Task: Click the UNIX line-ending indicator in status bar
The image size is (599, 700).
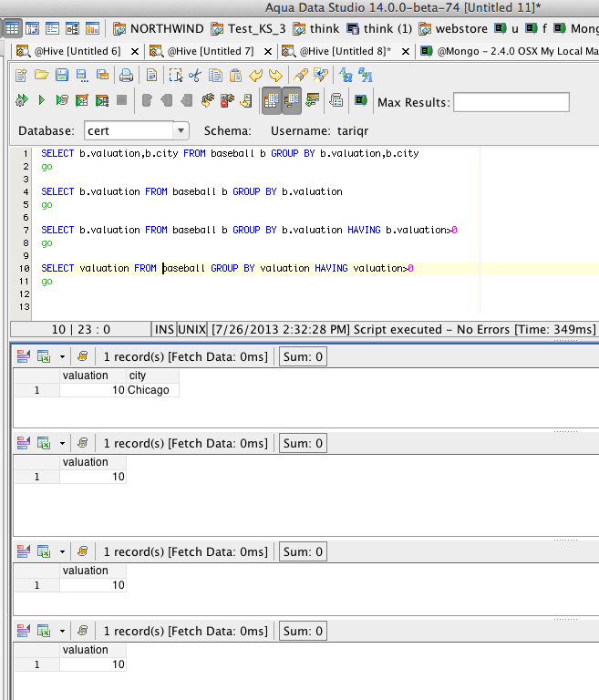Action: point(192,329)
